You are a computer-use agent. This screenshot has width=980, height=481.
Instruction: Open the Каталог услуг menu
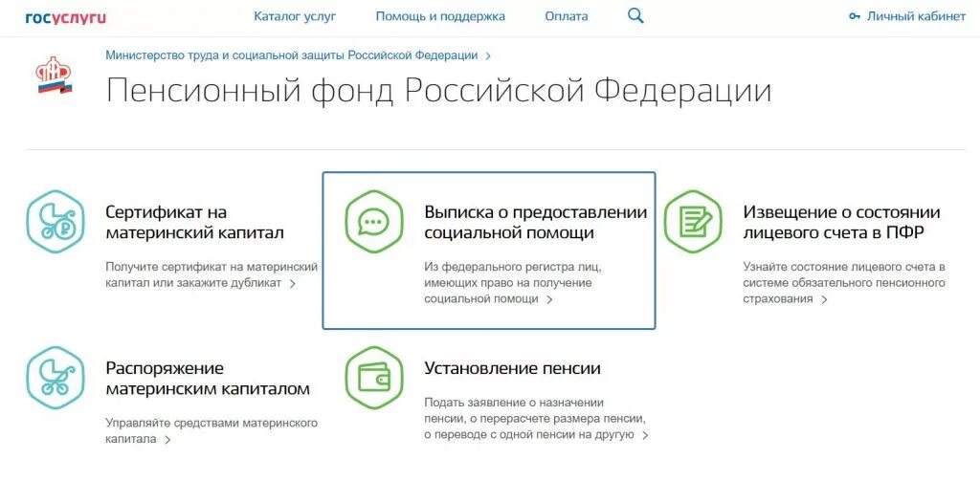(x=295, y=17)
